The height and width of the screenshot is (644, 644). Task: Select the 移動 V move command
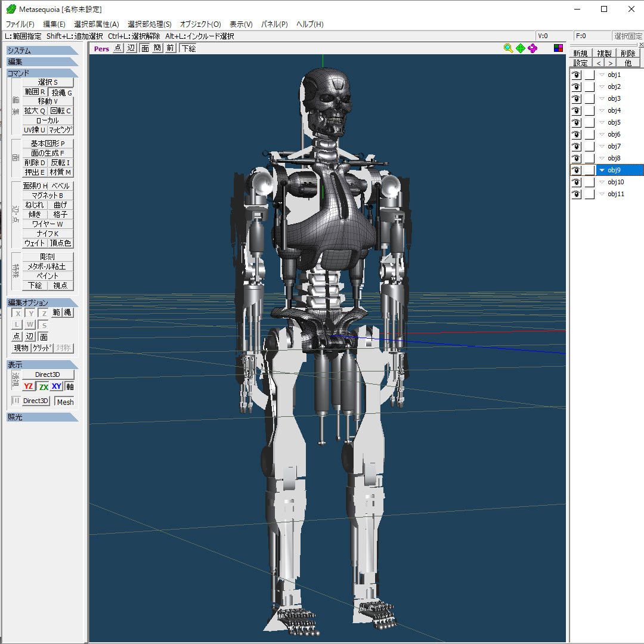48,101
